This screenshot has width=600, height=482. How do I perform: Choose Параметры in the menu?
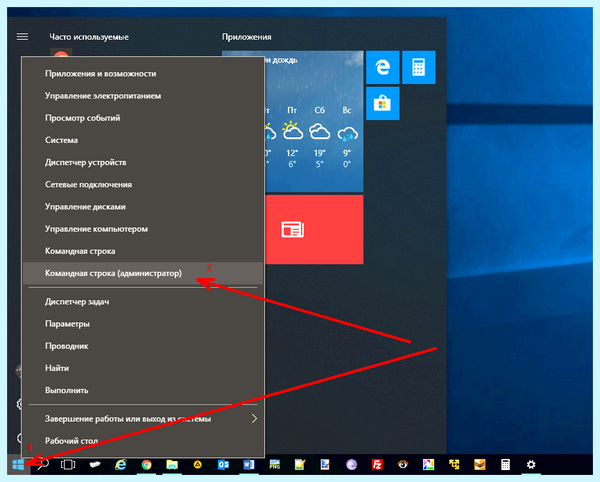(x=143, y=324)
